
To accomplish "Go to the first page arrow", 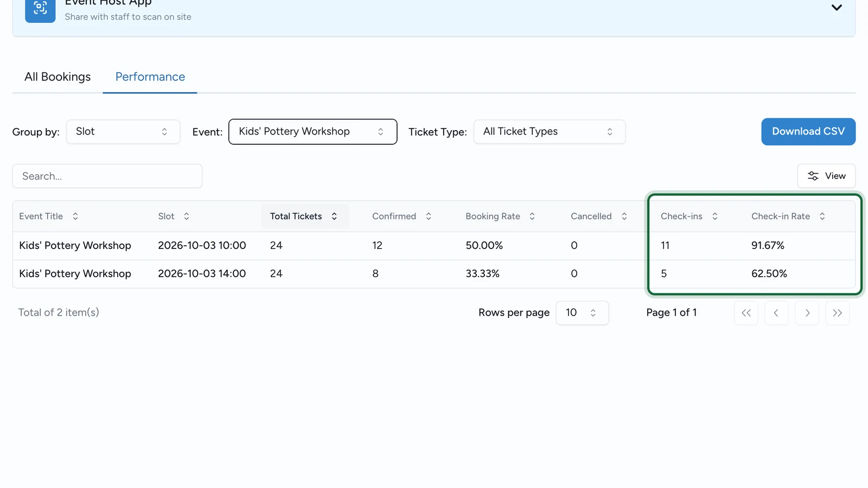I will click(746, 313).
